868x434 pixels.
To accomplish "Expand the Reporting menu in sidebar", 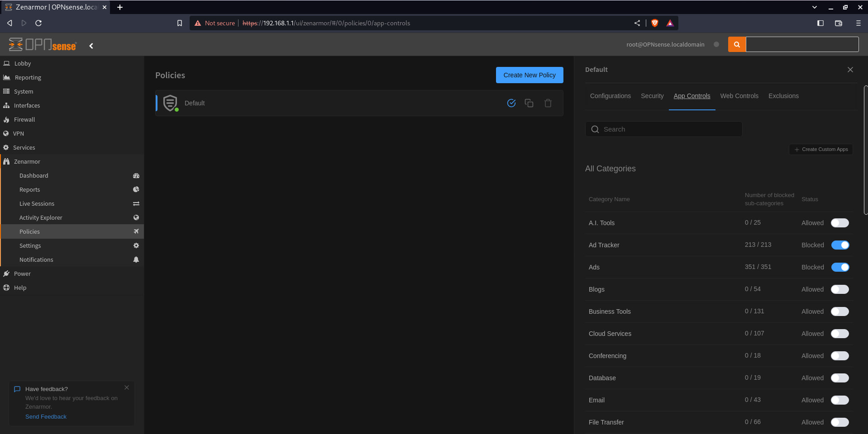I will pyautogui.click(x=72, y=77).
